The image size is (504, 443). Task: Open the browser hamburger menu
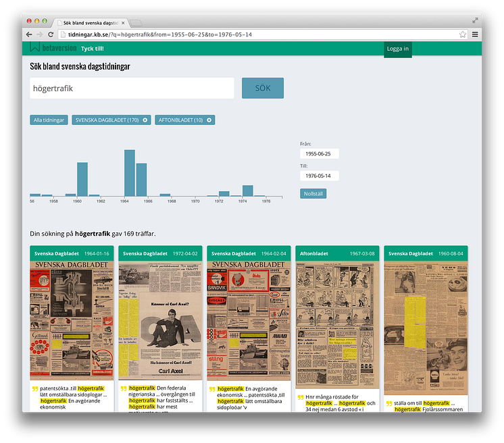pos(475,34)
